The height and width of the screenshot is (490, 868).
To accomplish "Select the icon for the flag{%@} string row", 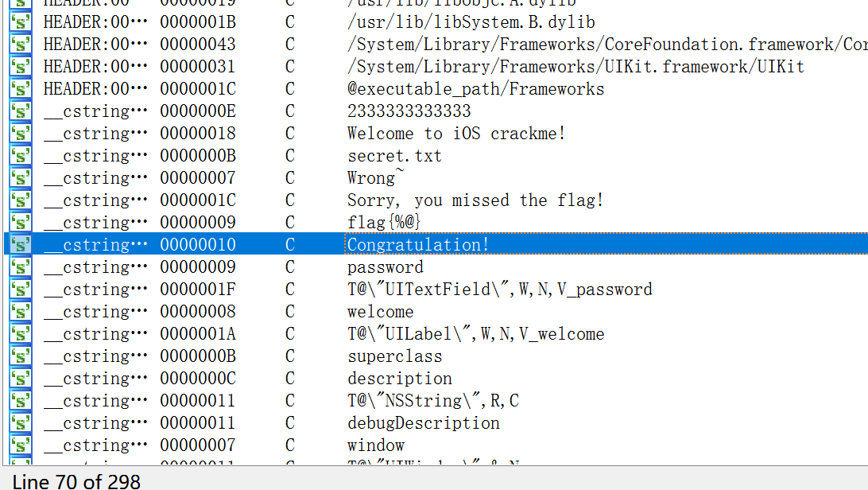I will (x=21, y=223).
